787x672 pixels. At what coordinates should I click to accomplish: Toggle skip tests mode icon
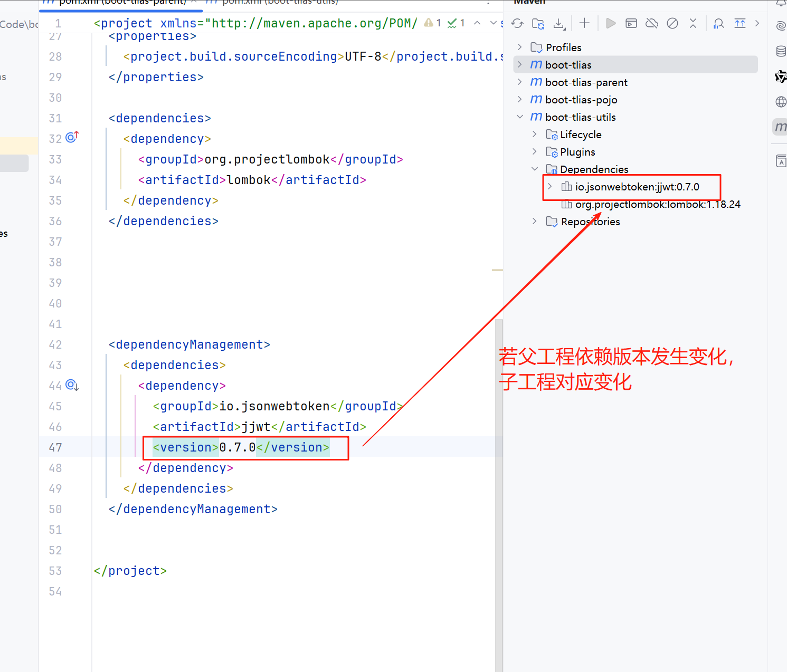coord(672,23)
